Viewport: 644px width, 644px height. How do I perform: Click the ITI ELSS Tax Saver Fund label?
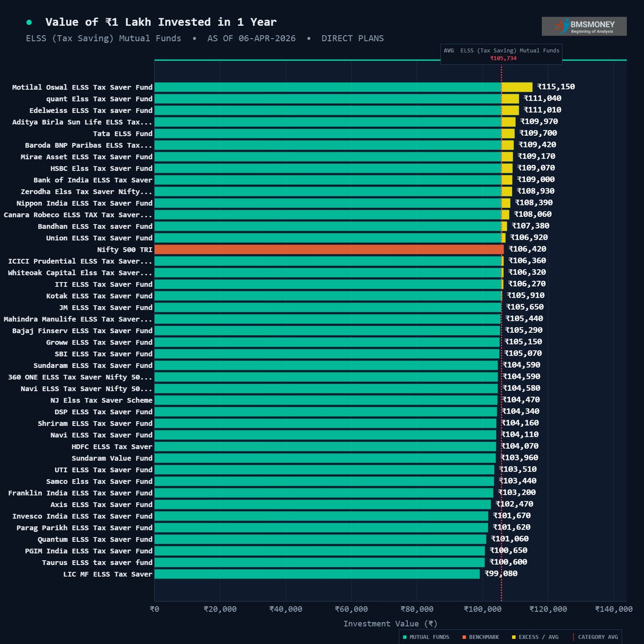104,284
